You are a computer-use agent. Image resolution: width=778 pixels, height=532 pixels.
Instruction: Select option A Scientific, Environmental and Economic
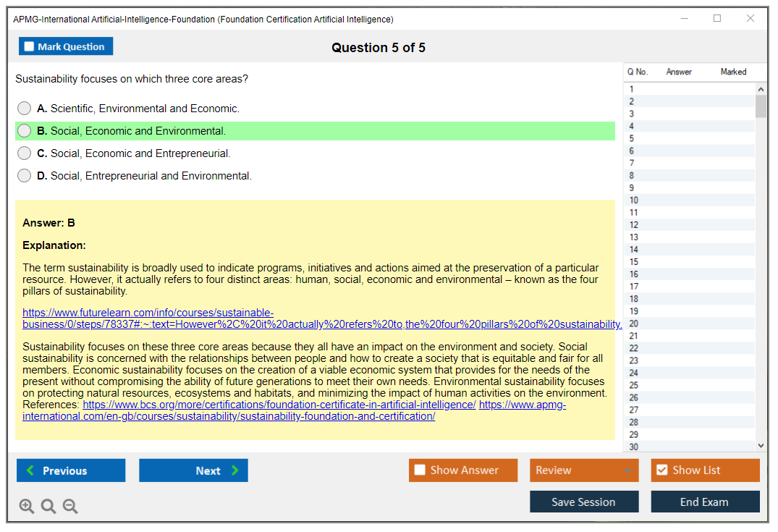point(25,109)
